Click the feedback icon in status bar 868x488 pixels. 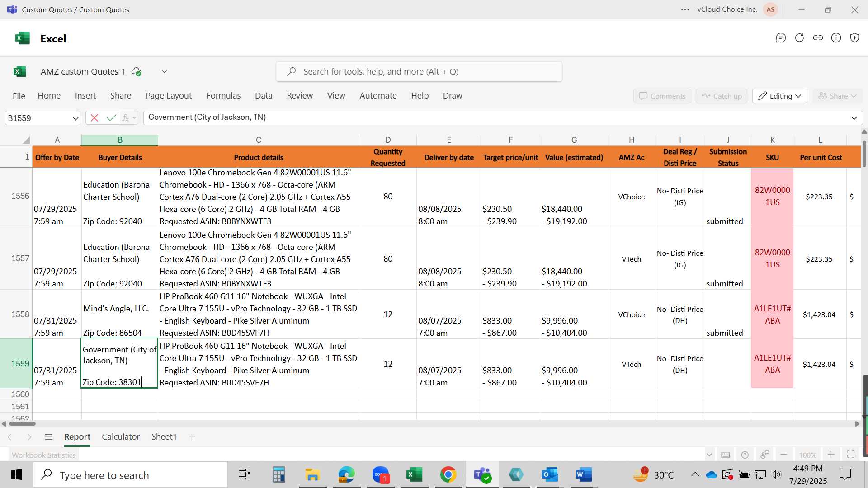[x=765, y=455]
